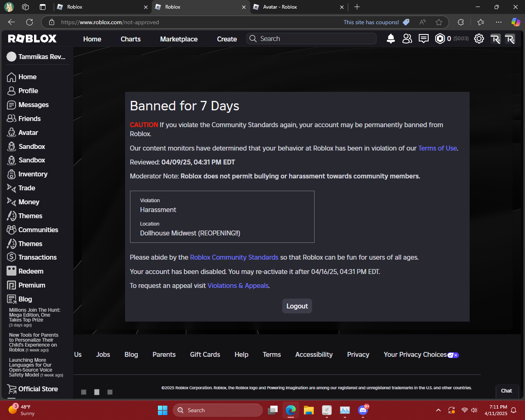
Task: Open the Terms footer link
Action: click(x=272, y=355)
